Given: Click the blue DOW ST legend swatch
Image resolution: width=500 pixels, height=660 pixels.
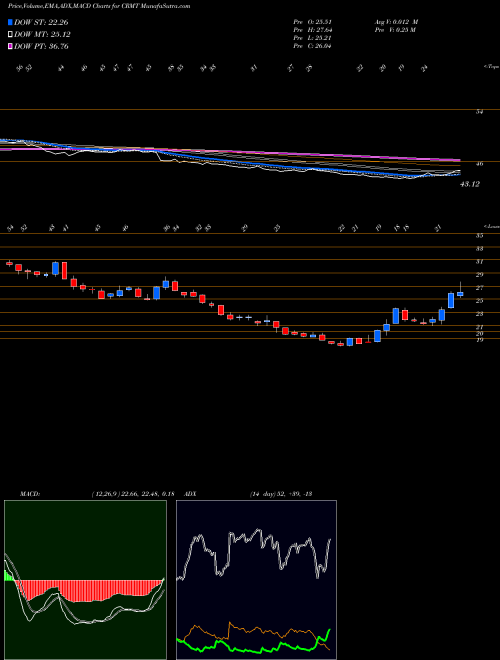Looking at the screenshot, I should point(10,22).
